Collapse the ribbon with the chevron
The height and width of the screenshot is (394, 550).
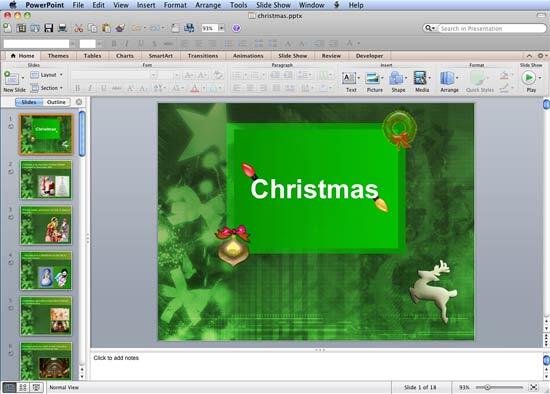point(529,56)
